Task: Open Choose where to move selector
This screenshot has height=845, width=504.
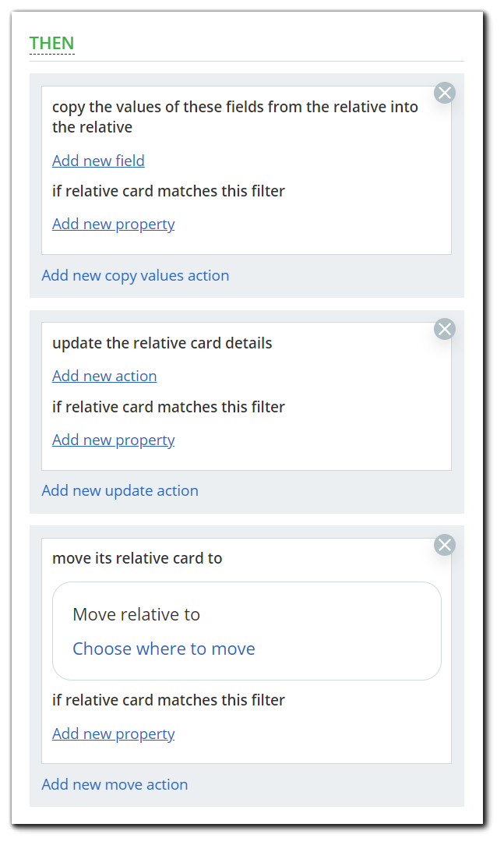Action: (164, 649)
